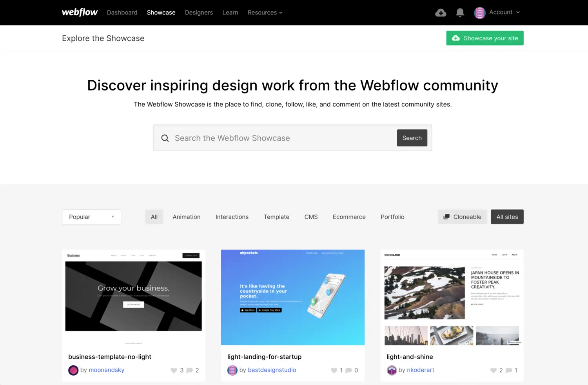Filter by Animation
The height and width of the screenshot is (385, 588).
(187, 217)
